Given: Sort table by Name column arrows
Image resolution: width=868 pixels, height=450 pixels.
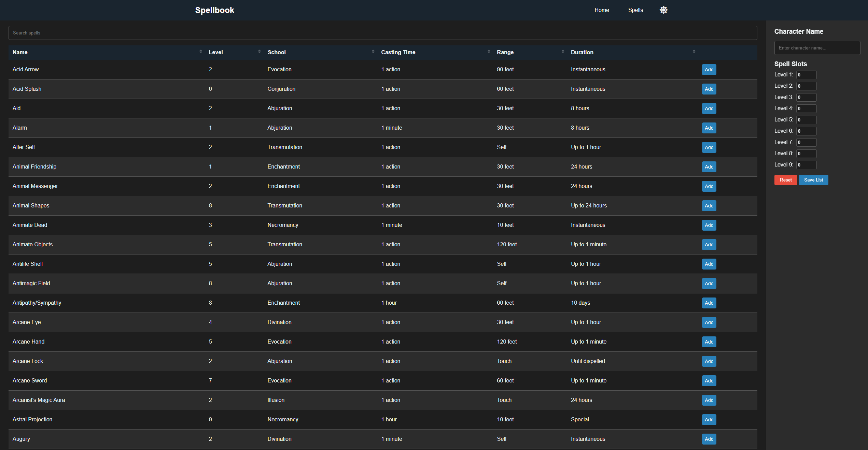Looking at the screenshot, I should 200,52.
